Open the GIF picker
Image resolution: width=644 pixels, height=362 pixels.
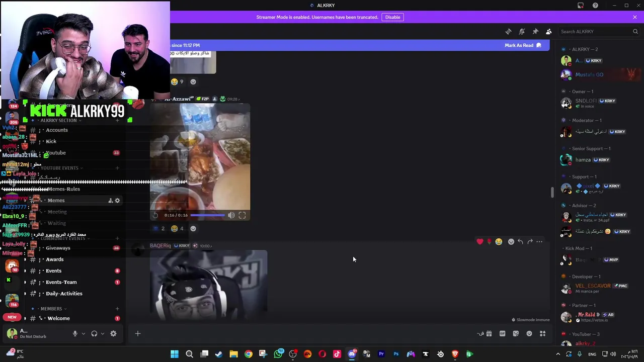[502, 333]
